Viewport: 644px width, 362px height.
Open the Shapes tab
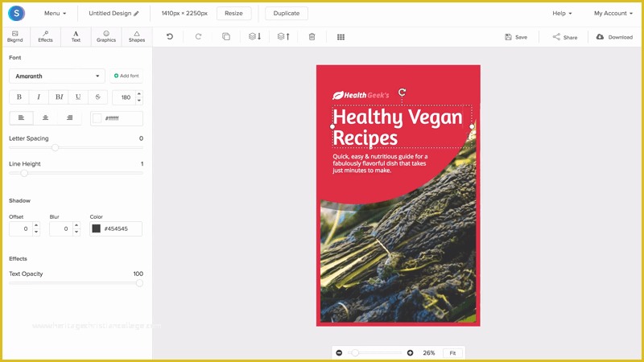pyautogui.click(x=137, y=36)
